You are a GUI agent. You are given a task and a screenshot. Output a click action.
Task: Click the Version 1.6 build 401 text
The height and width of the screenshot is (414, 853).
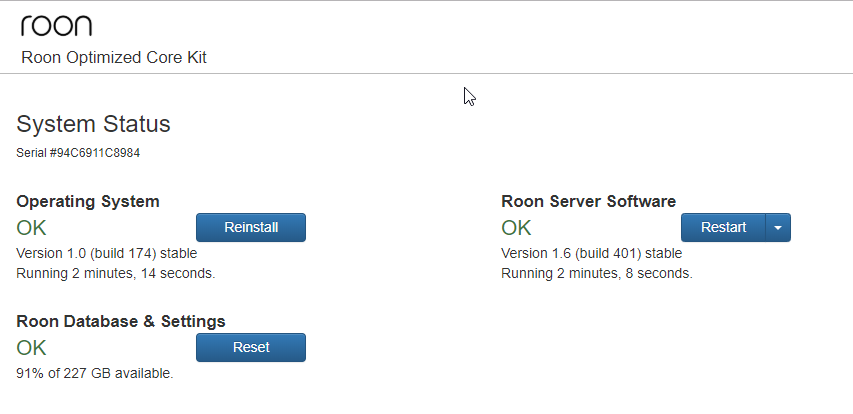(x=591, y=254)
